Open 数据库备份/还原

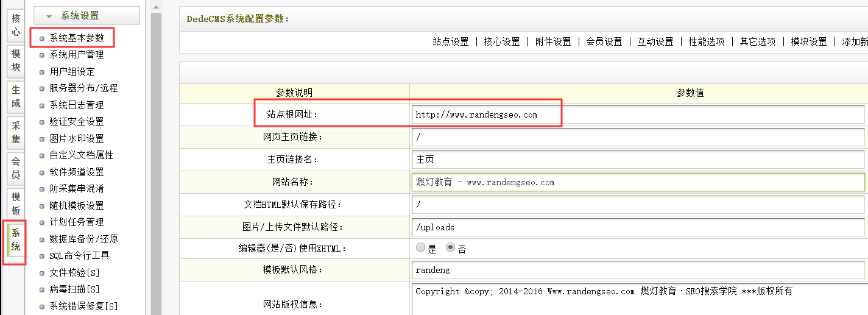(x=84, y=239)
